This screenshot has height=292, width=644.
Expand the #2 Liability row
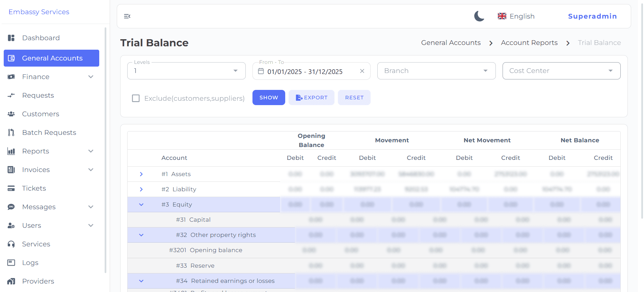(x=141, y=189)
